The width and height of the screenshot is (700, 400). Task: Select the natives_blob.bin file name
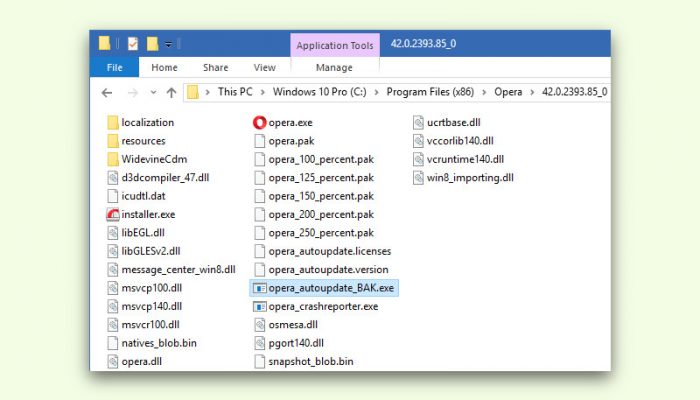point(159,343)
